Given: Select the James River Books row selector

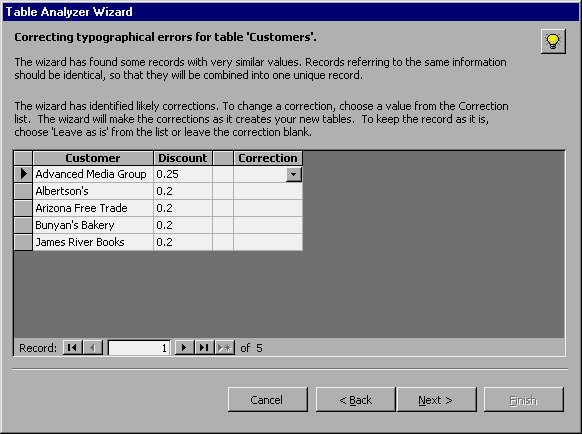Looking at the screenshot, I should [23, 242].
